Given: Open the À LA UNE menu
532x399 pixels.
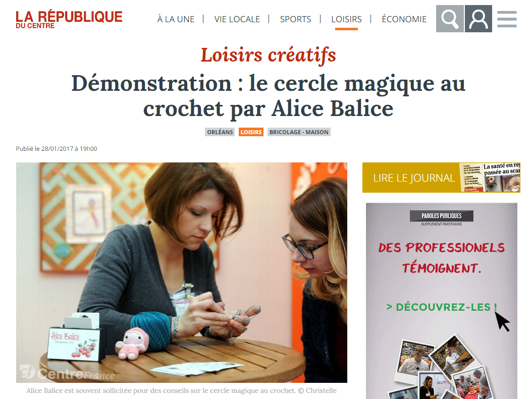Looking at the screenshot, I should tap(176, 19).
